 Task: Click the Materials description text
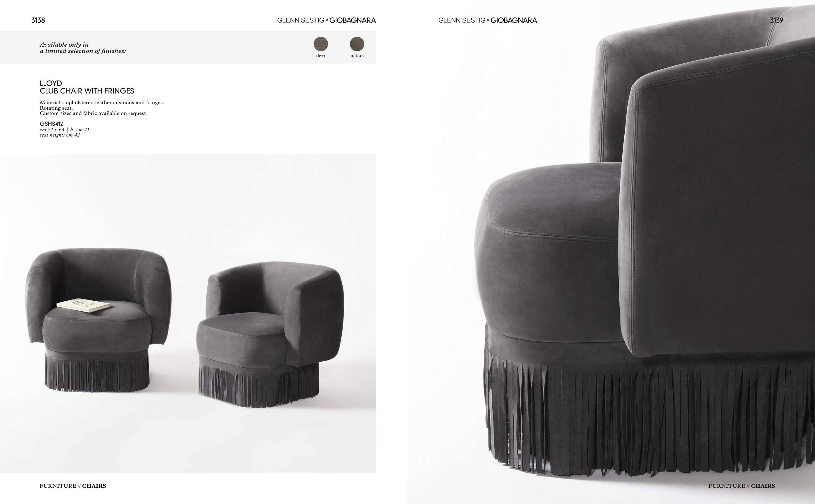pos(102,108)
